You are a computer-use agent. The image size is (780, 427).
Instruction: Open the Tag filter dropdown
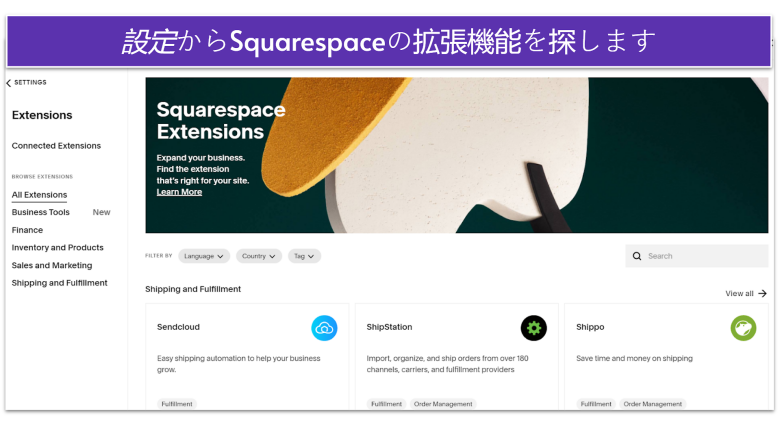coord(304,256)
